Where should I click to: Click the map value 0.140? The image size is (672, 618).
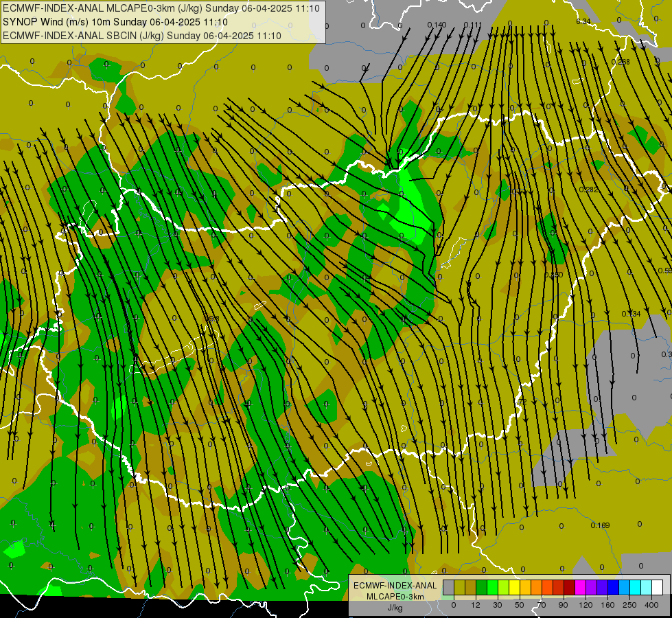point(437,25)
